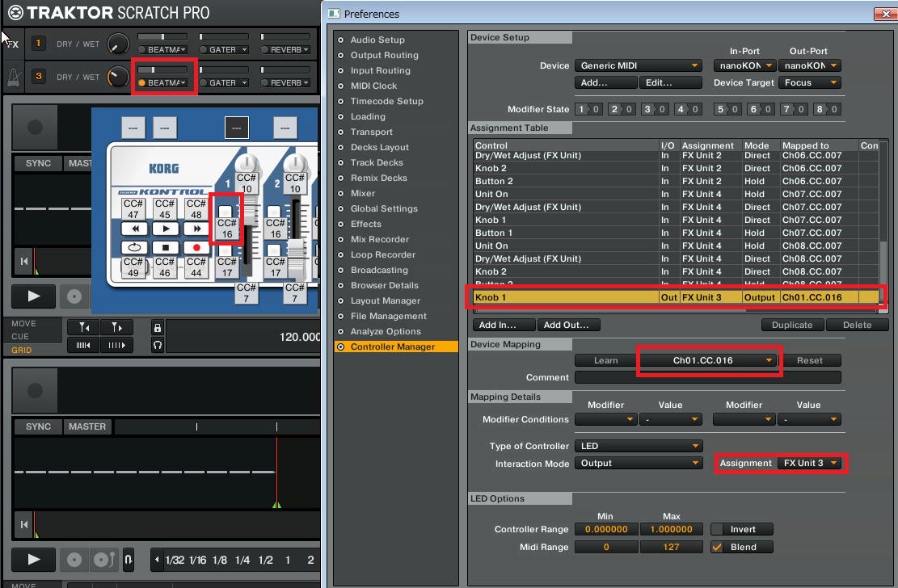Open Effects preferences page

(x=366, y=224)
